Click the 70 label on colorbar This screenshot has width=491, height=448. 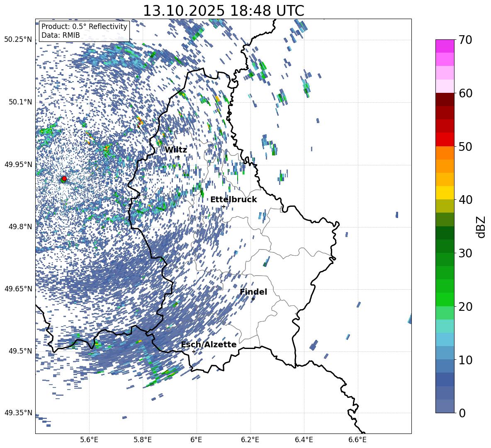[465, 40]
